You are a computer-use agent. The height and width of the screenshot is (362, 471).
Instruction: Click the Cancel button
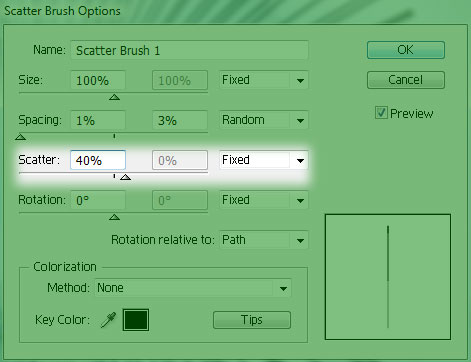pos(406,80)
